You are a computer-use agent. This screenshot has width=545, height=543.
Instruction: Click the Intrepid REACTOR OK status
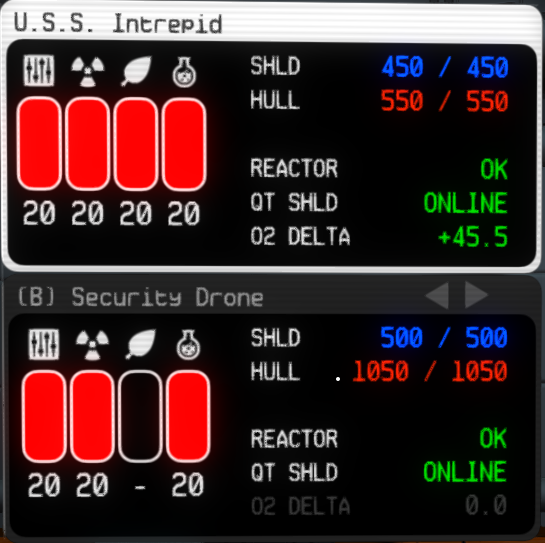[494, 169]
